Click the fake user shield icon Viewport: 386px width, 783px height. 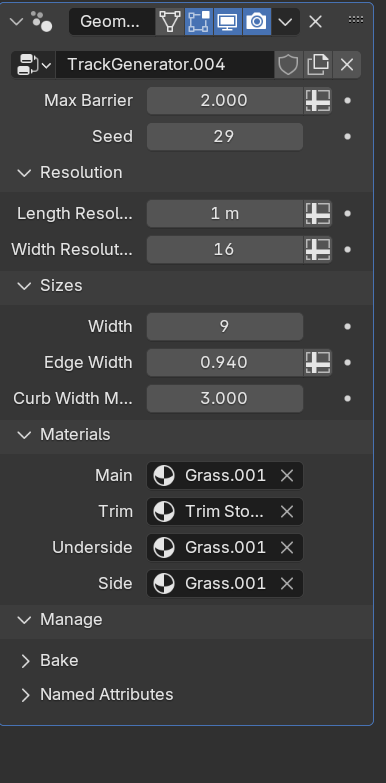[288, 64]
